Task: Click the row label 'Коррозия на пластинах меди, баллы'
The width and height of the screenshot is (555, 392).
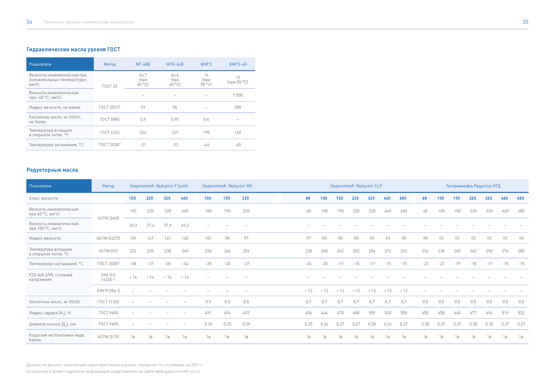Action: click(57, 338)
